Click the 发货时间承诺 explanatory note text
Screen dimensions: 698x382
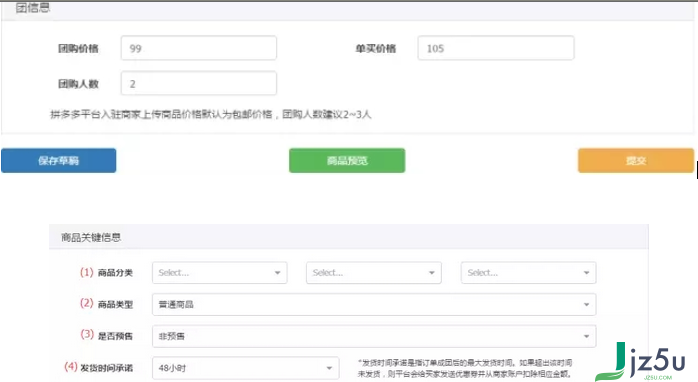[x=465, y=368]
